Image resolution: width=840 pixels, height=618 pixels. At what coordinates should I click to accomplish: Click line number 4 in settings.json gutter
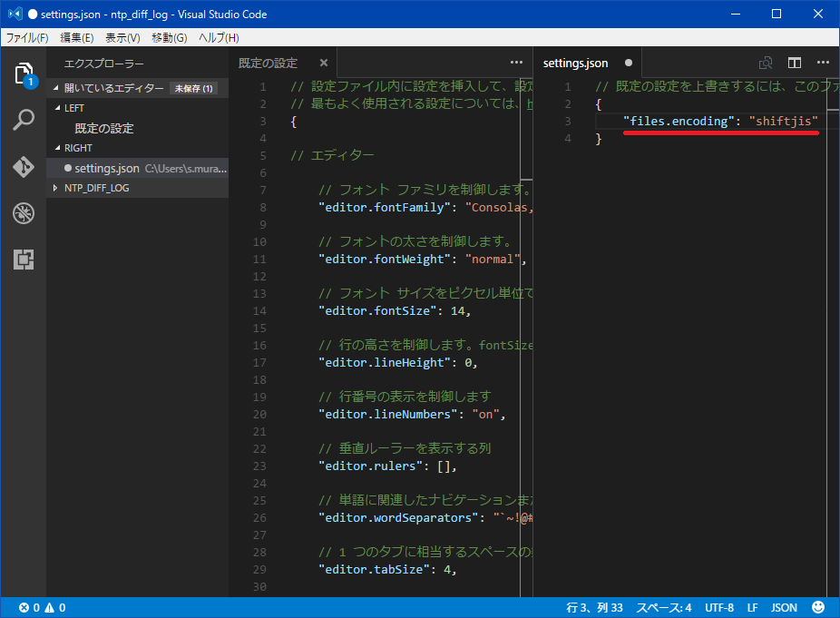(x=568, y=138)
